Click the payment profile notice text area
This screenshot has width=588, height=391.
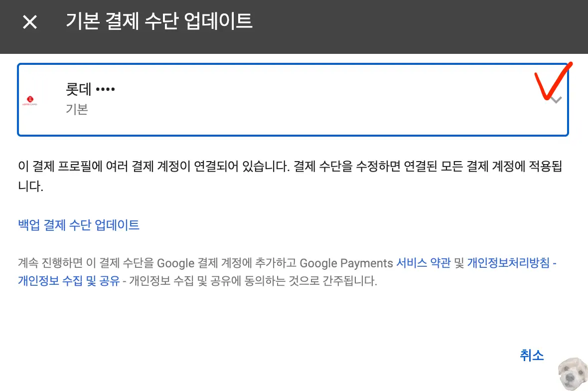tap(289, 176)
